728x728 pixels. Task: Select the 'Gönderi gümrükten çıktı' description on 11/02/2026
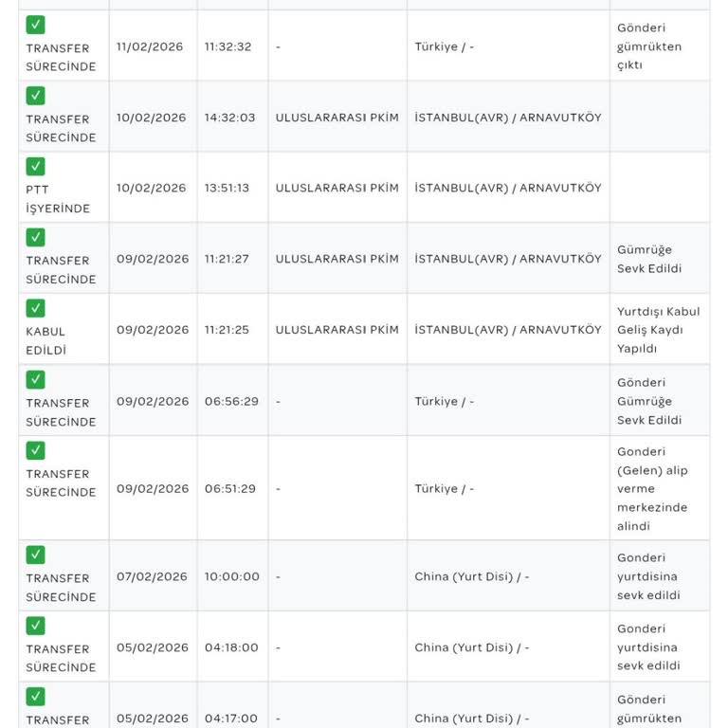click(x=648, y=46)
